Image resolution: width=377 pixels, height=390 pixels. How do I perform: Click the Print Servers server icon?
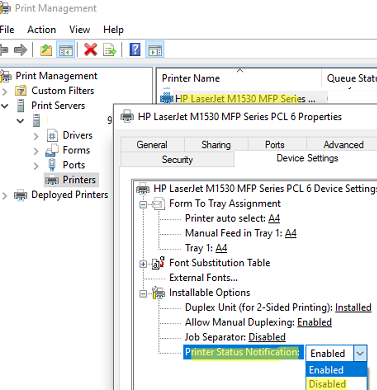tap(21, 106)
